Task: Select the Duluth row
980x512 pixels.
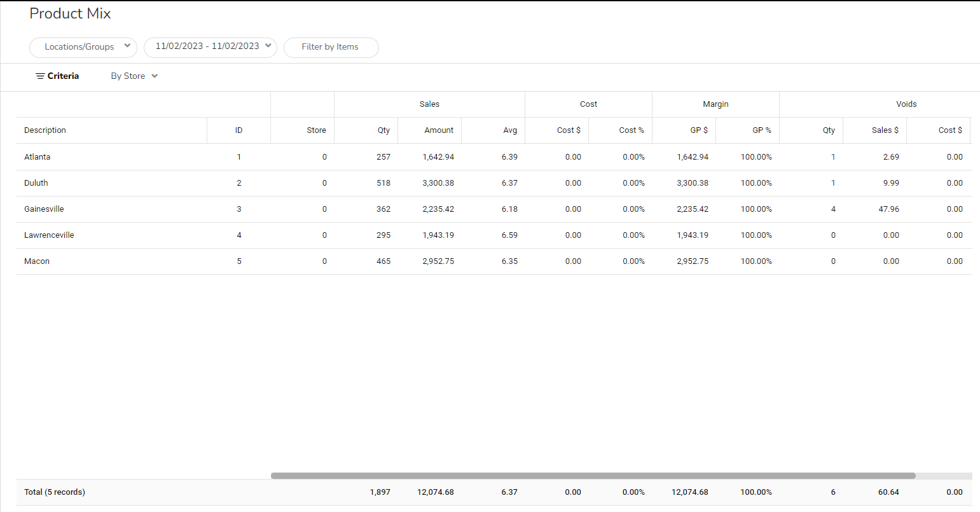Action: click(x=36, y=183)
